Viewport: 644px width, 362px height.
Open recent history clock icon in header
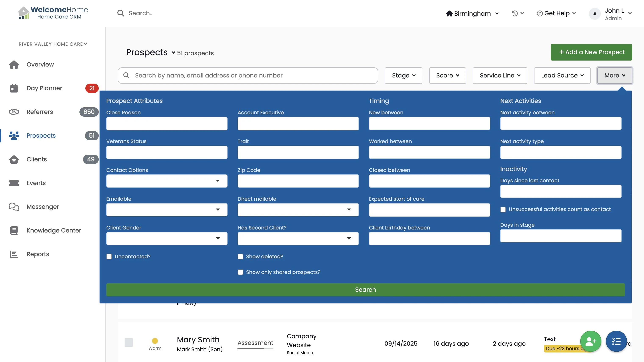click(515, 13)
